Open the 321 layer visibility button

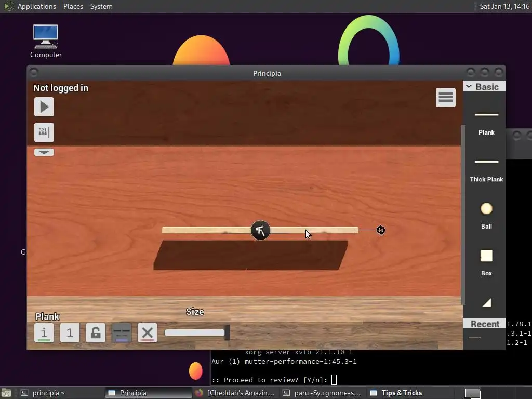[x=44, y=132]
